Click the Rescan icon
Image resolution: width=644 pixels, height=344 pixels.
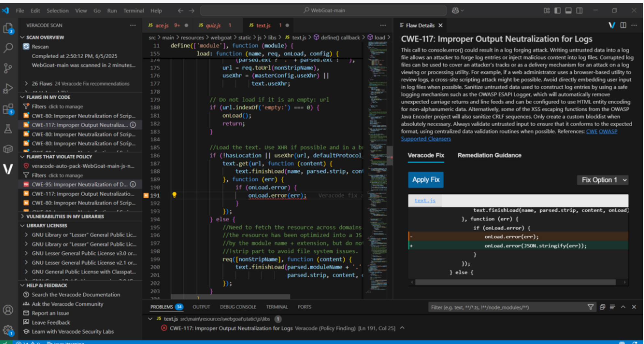26,47
